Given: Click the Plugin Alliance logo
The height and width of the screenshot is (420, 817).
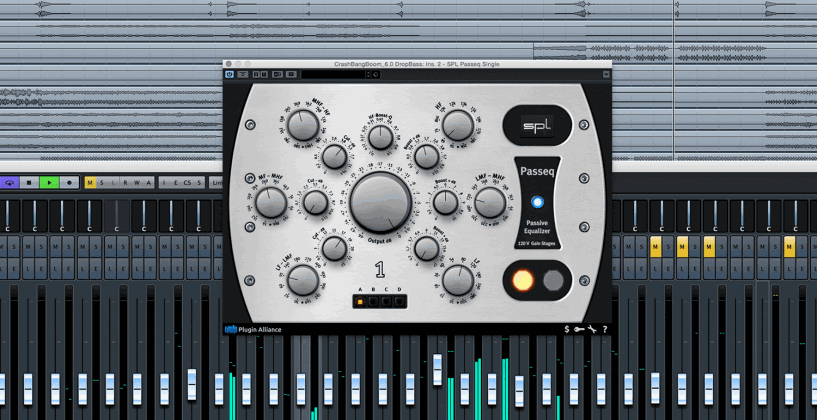Looking at the screenshot, I should [x=231, y=329].
